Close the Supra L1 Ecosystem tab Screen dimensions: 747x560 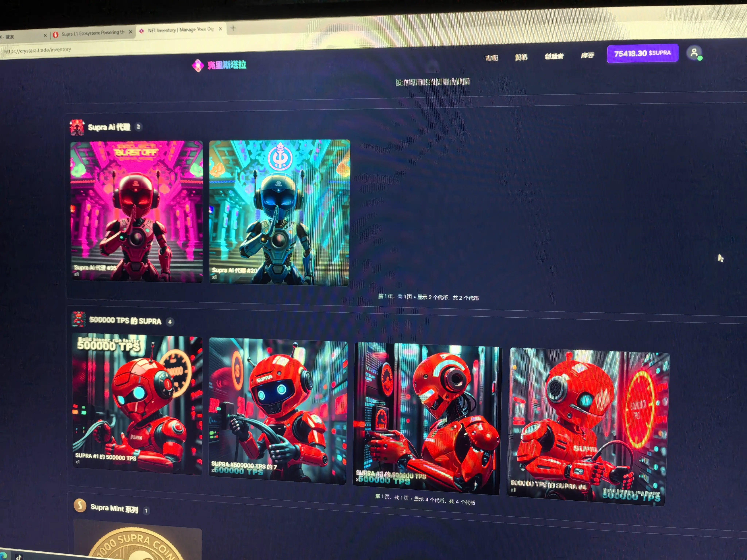131,32
